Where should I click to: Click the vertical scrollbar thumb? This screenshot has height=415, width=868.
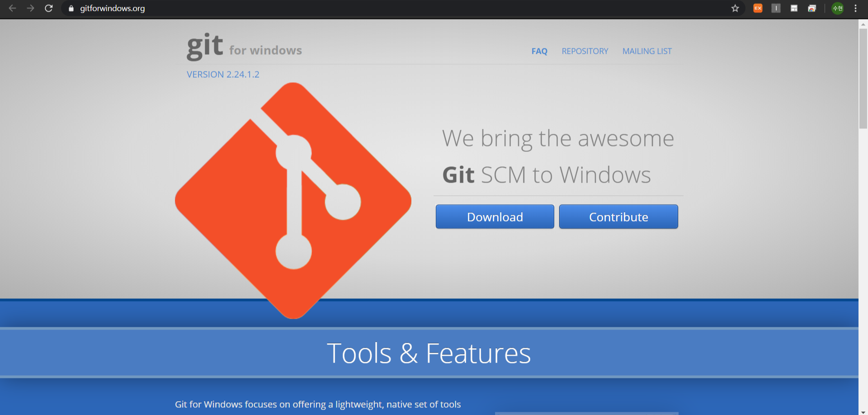tap(863, 79)
